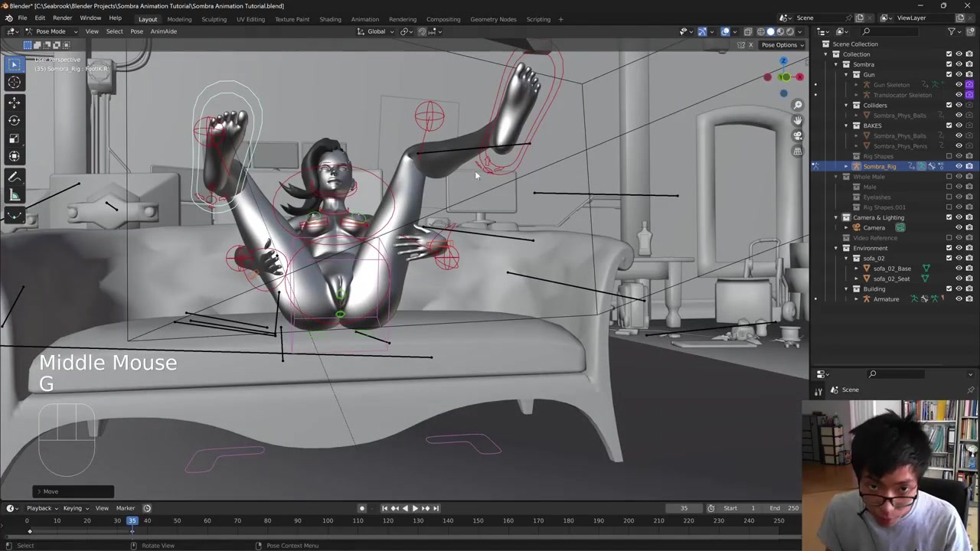The height and width of the screenshot is (551, 980).
Task: Hide the sofa_02_Base object in outliner
Action: [x=959, y=269]
